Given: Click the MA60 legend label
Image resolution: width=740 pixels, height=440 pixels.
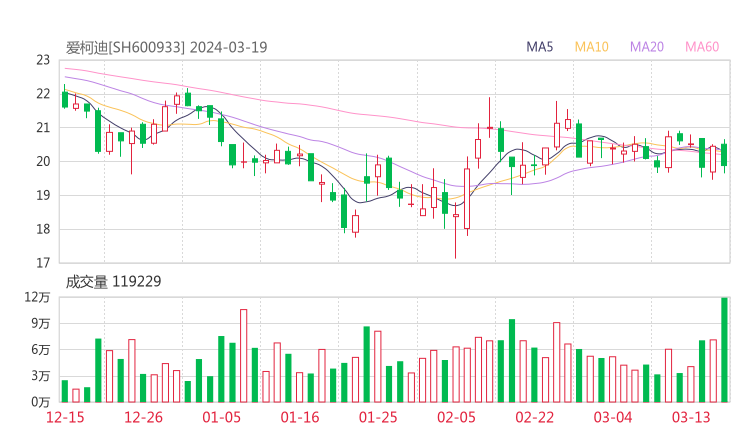Looking at the screenshot, I should tap(702, 47).
